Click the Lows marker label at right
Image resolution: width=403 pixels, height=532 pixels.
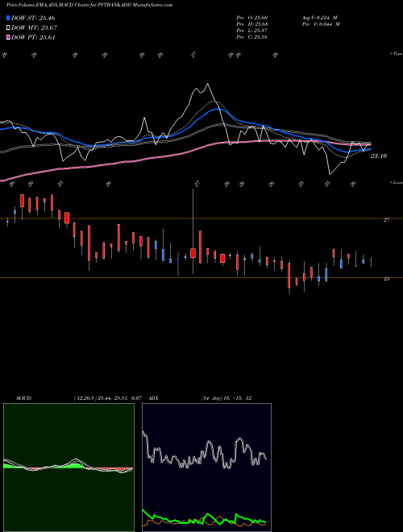[x=397, y=183]
